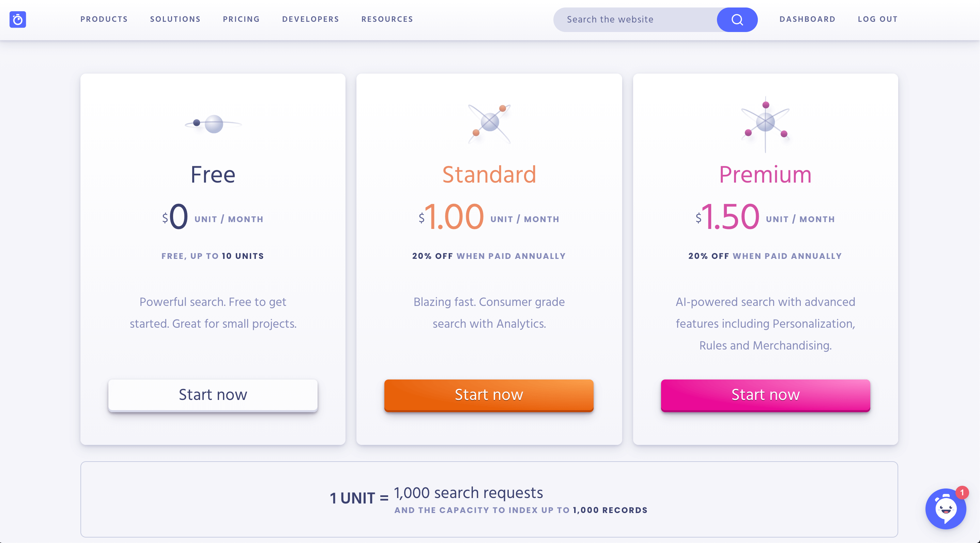
Task: Click the Premium plan atom icon
Action: pyautogui.click(x=765, y=122)
